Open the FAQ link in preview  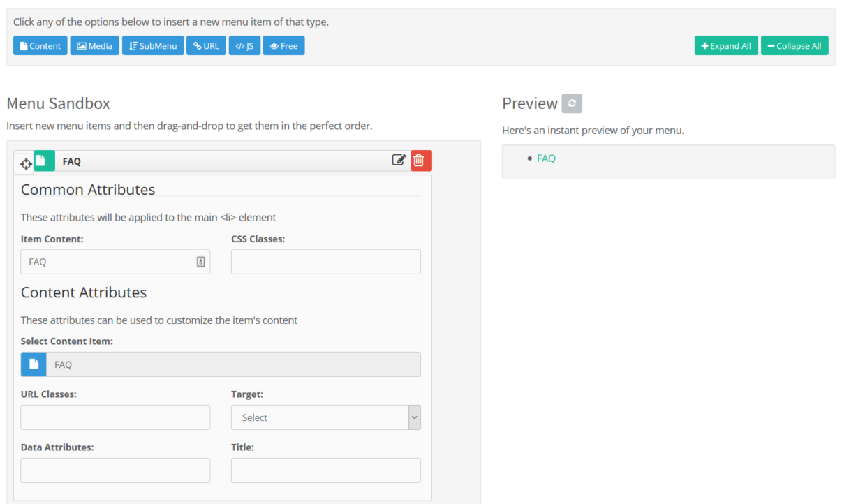coord(546,158)
